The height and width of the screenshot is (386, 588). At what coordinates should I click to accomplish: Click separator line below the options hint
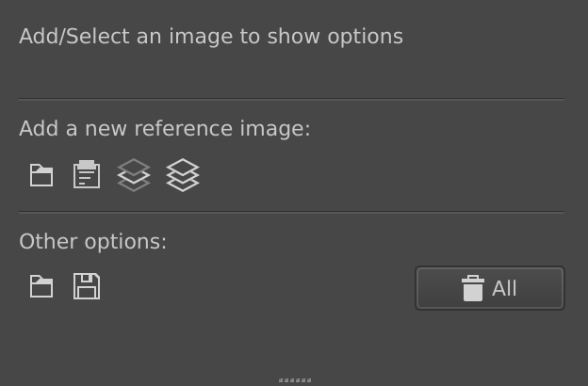[x=291, y=99]
